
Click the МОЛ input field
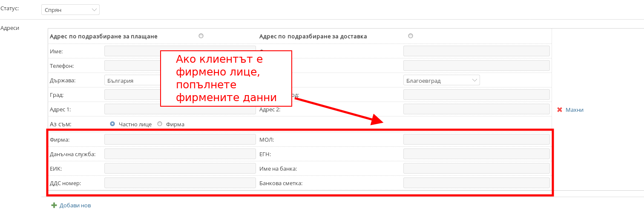click(x=476, y=140)
